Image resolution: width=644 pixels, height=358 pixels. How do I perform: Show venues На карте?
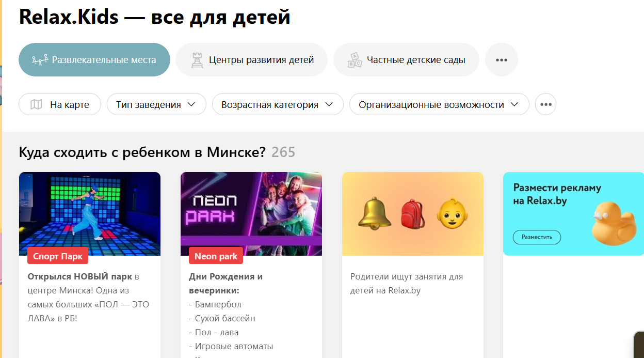60,104
